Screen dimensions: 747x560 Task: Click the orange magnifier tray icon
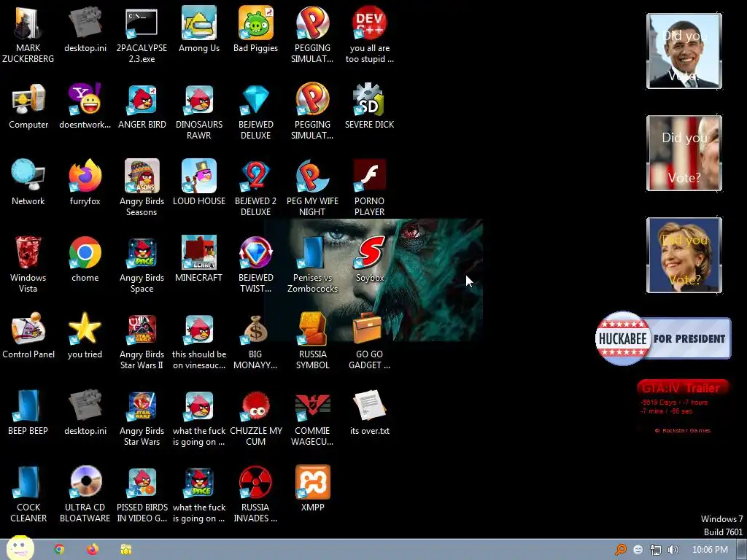pos(620,550)
